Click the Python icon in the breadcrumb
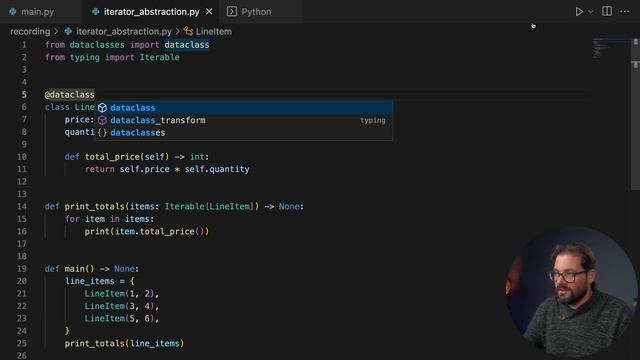The image size is (640, 360). [x=68, y=31]
